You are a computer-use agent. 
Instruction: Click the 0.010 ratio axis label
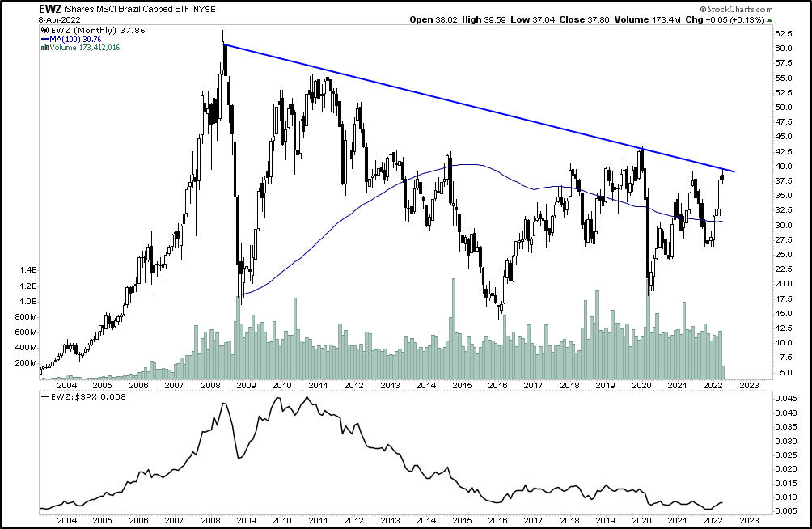pyautogui.click(x=785, y=497)
